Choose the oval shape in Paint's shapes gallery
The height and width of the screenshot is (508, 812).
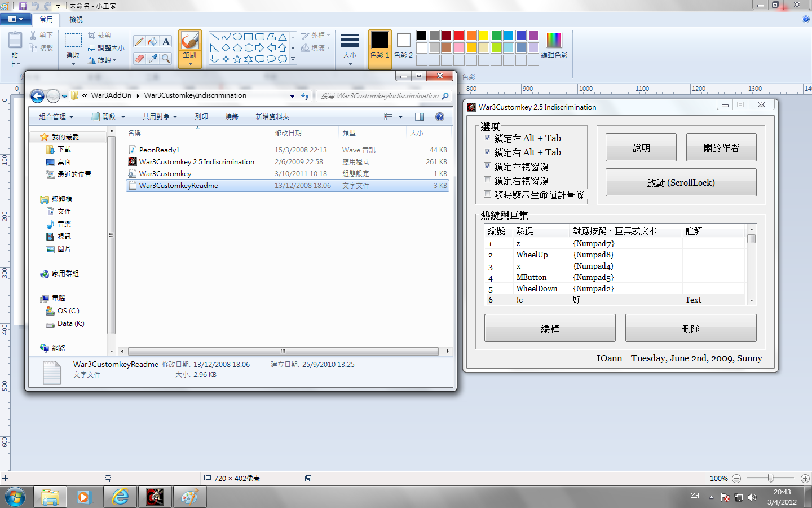pos(237,37)
